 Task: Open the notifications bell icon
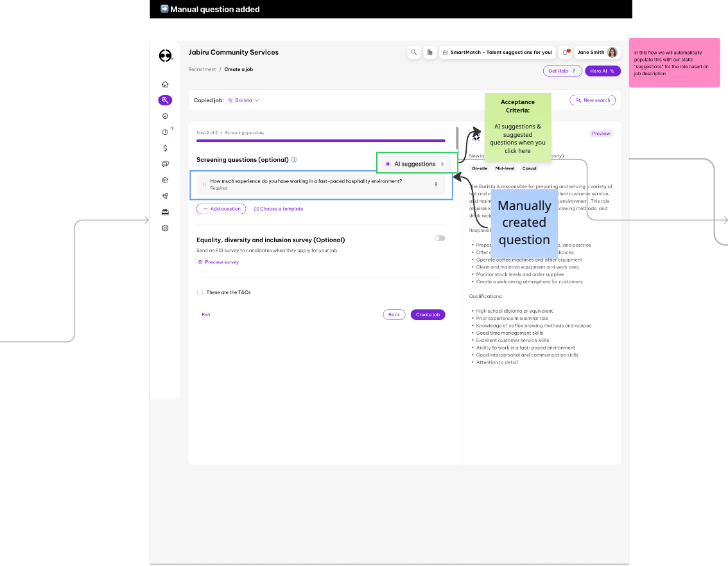565,53
